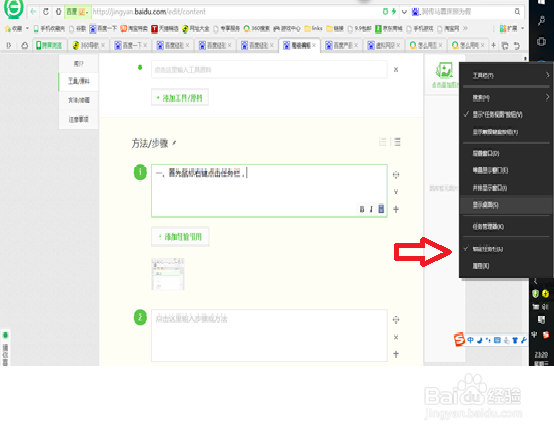Expand the 搜索 submenu in context menu
This screenshot has height=433, width=554.
(x=506, y=98)
